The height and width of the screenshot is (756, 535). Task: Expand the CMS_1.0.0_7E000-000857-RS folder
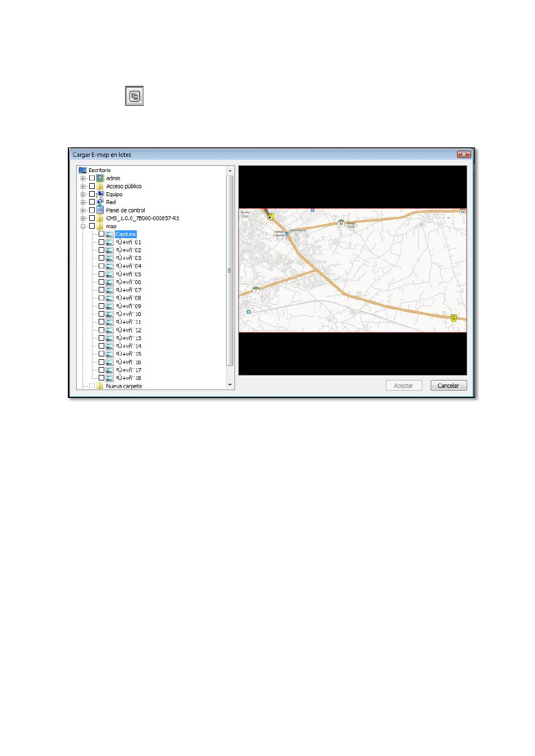pyautogui.click(x=83, y=218)
